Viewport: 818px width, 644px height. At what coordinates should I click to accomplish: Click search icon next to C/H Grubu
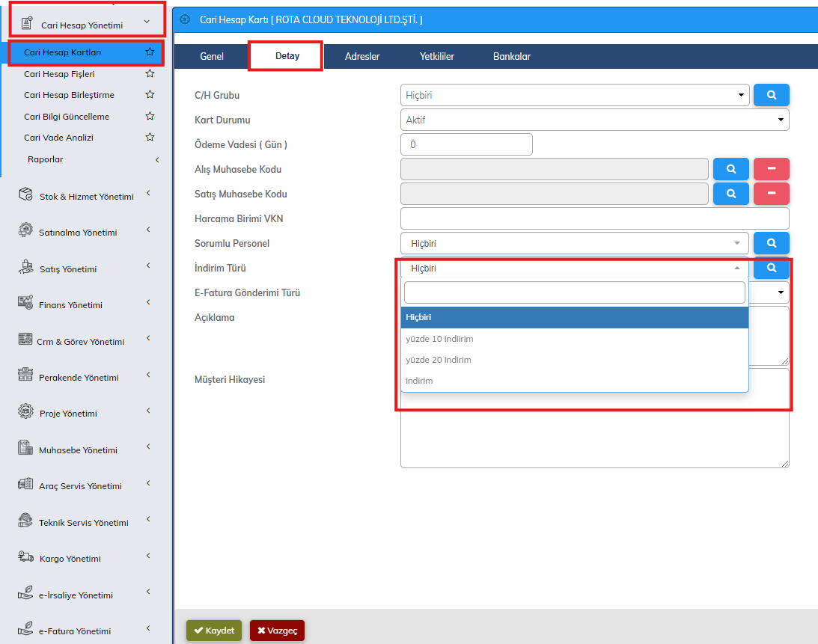click(x=771, y=95)
